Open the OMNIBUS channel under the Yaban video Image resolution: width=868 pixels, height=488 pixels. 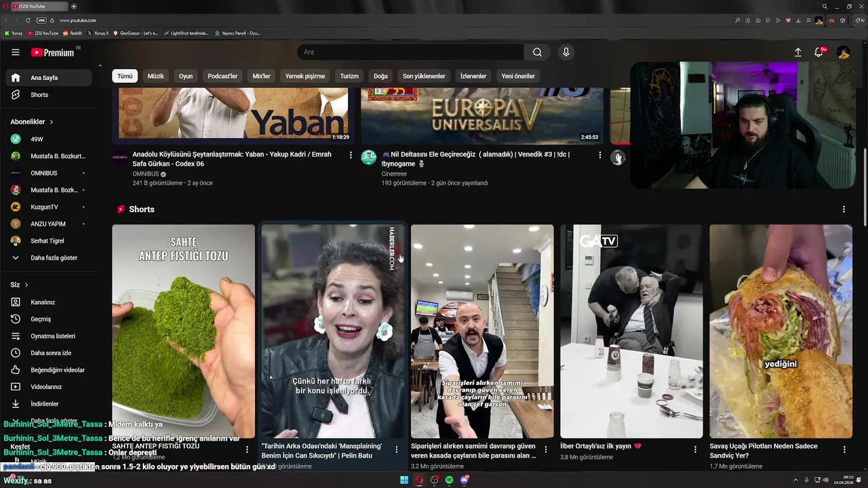point(146,174)
